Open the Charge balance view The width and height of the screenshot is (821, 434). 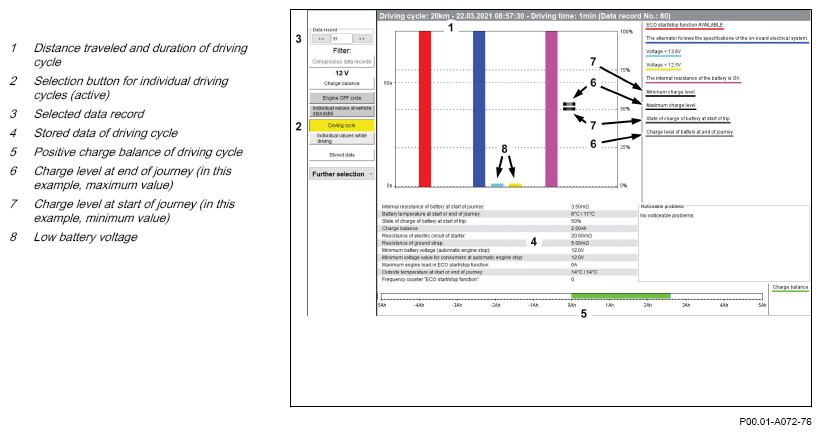pyautogui.click(x=341, y=83)
